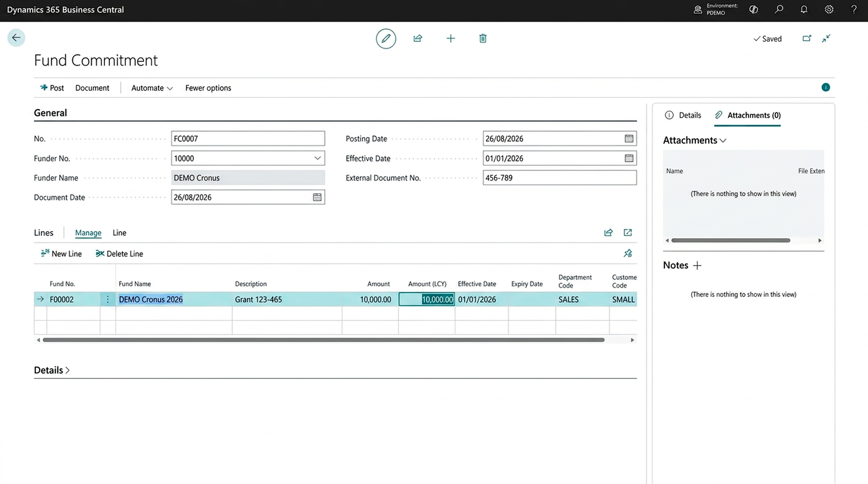Click Delete Line
Image resolution: width=868 pixels, height=484 pixels.
pyautogui.click(x=119, y=254)
